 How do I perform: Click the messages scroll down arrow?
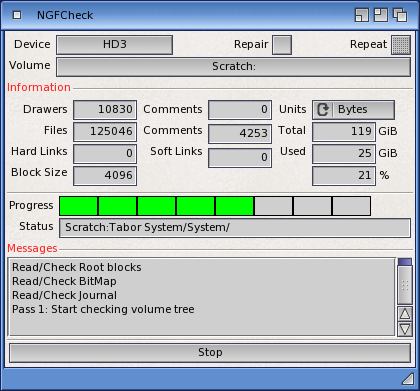[405, 329]
